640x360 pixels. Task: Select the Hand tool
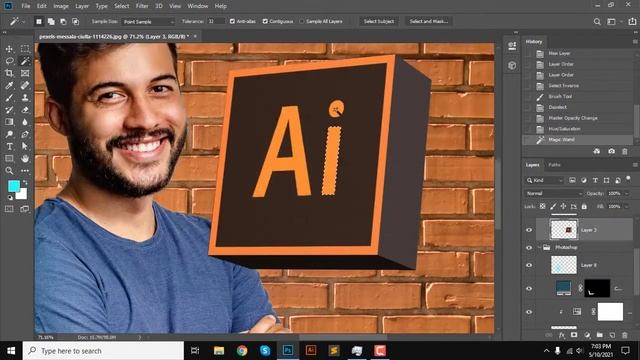pyautogui.click(x=25, y=158)
